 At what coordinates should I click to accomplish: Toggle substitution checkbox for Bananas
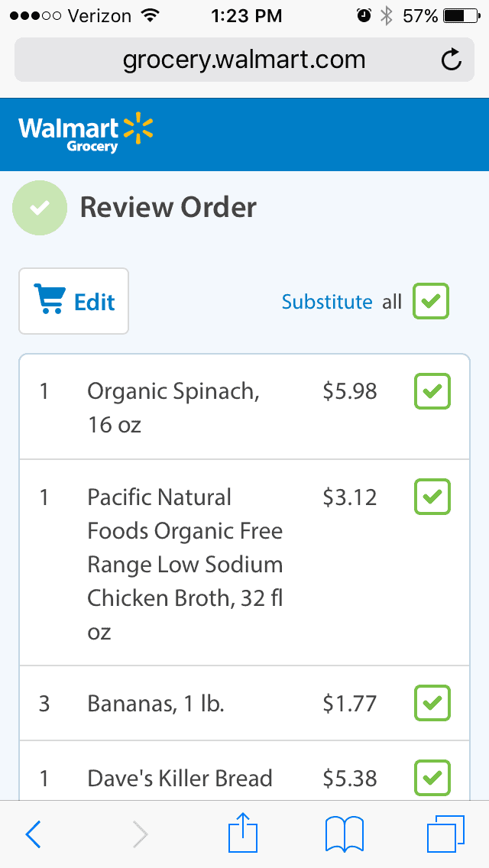(x=432, y=703)
